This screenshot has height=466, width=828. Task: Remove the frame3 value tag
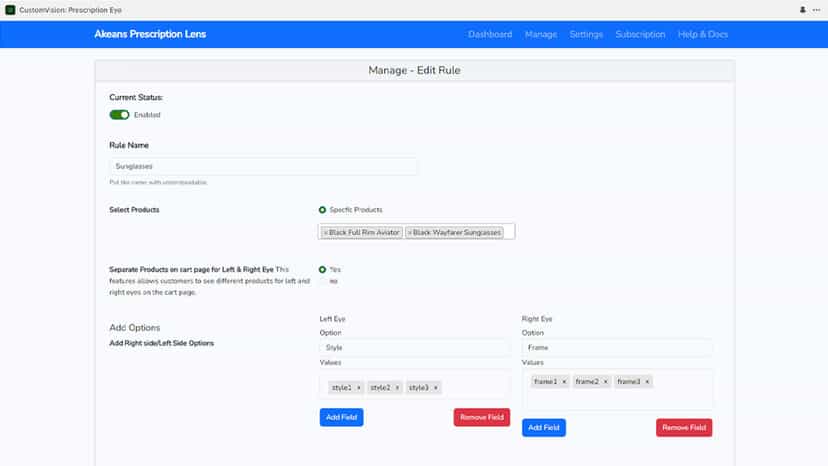click(x=647, y=381)
